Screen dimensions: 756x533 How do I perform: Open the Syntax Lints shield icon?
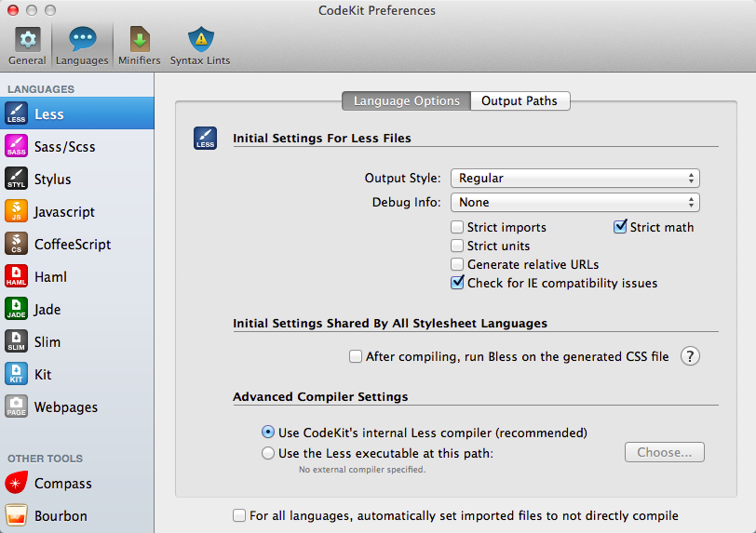point(200,39)
